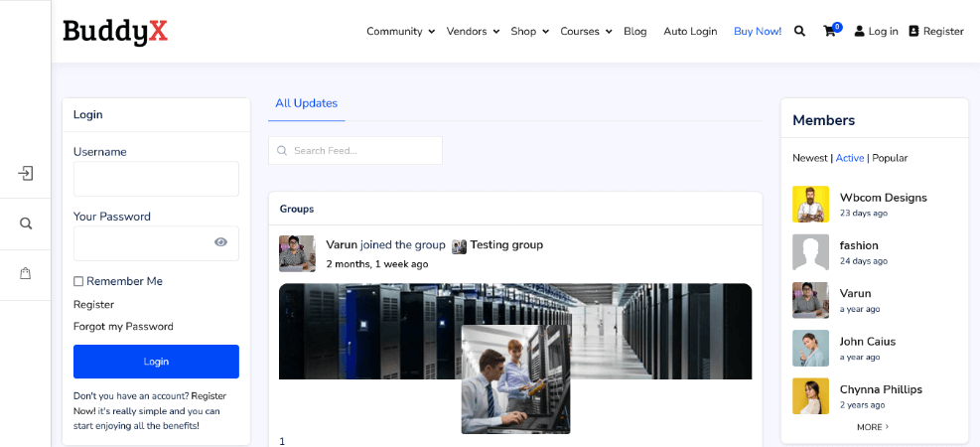Click Log in in the header
The width and height of the screenshot is (980, 447).
(x=877, y=31)
